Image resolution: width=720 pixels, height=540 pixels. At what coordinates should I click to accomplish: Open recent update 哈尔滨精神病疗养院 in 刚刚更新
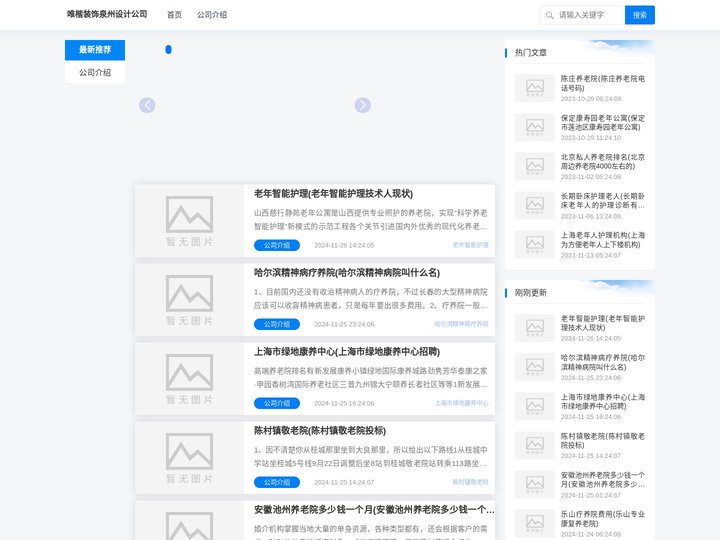pos(602,362)
